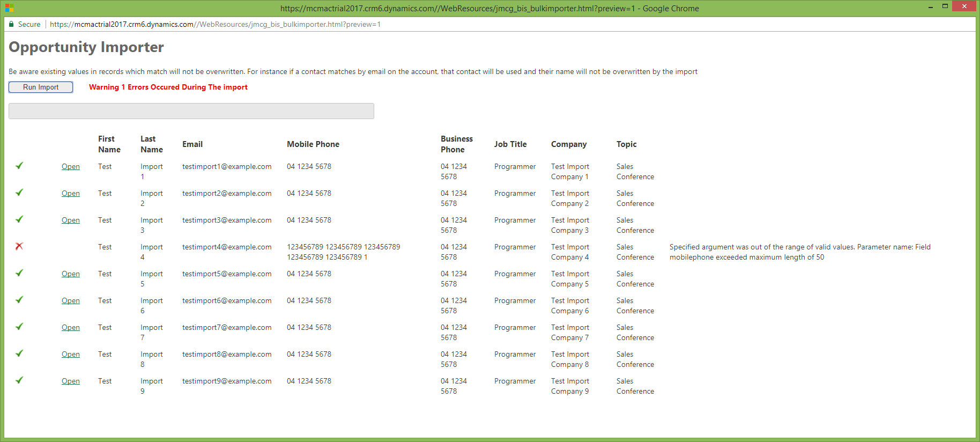Open the record for testimport6@example.com
The height and width of the screenshot is (442, 980).
[x=70, y=301]
